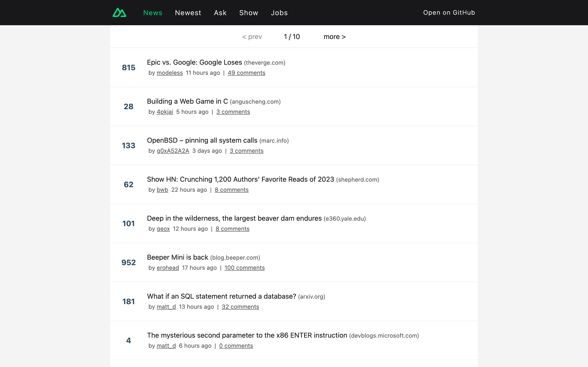Open the Epic vs. Google: Google Loses article
This screenshot has height=367, width=588.
194,62
